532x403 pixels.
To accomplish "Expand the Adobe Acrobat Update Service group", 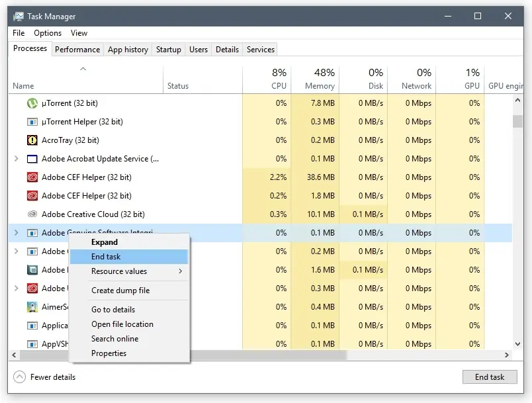I will pos(16,159).
